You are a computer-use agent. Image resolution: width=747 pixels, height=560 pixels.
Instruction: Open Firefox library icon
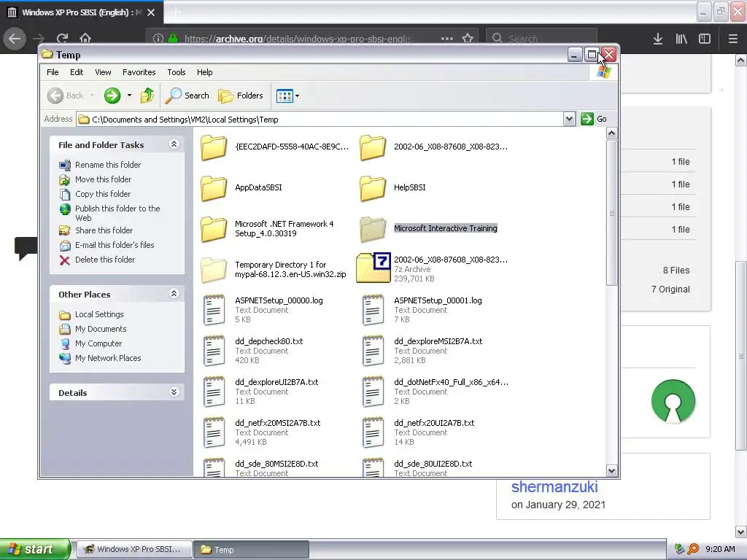681,39
